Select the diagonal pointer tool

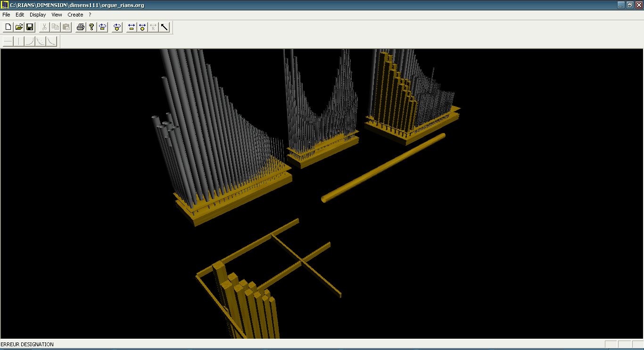tap(164, 27)
